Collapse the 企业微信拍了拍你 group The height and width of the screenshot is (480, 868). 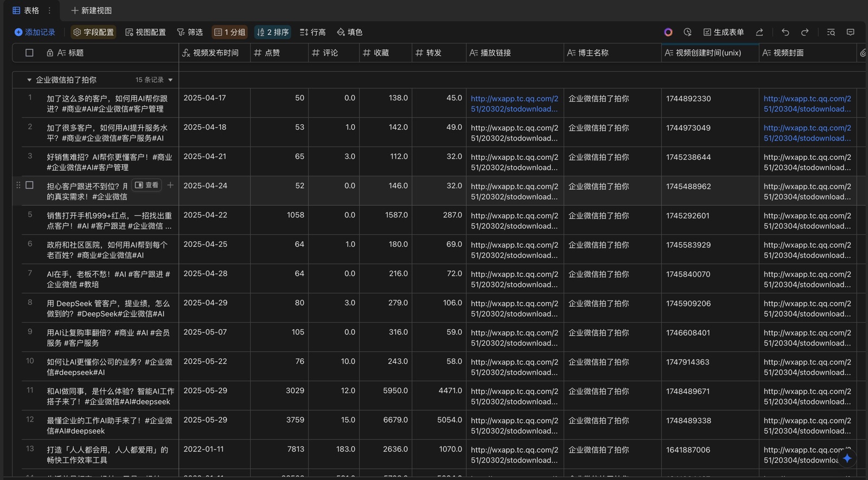(29, 80)
